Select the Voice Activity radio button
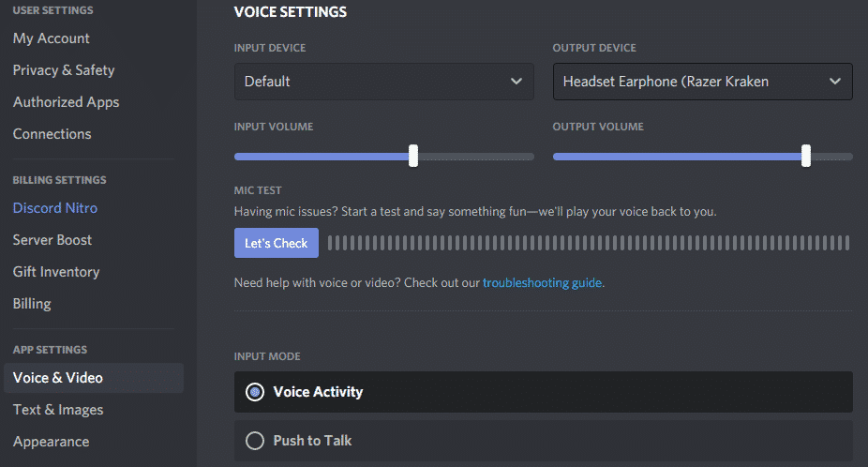The height and width of the screenshot is (467, 868). coord(255,392)
